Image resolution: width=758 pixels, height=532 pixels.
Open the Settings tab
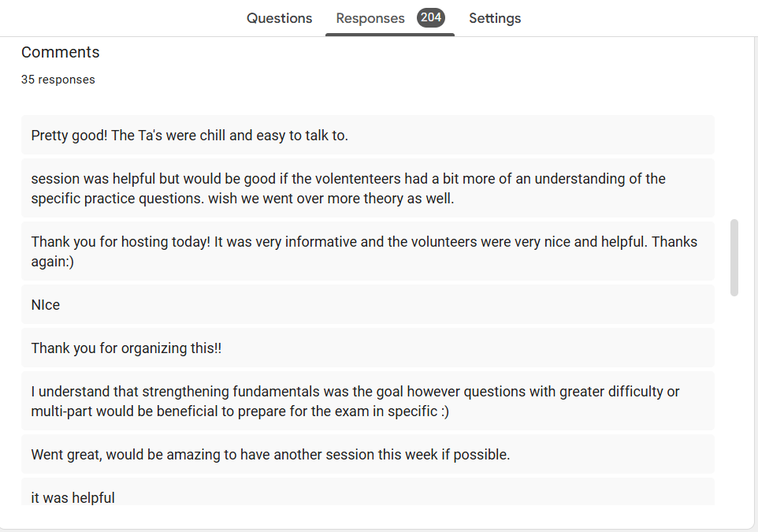[x=495, y=18]
